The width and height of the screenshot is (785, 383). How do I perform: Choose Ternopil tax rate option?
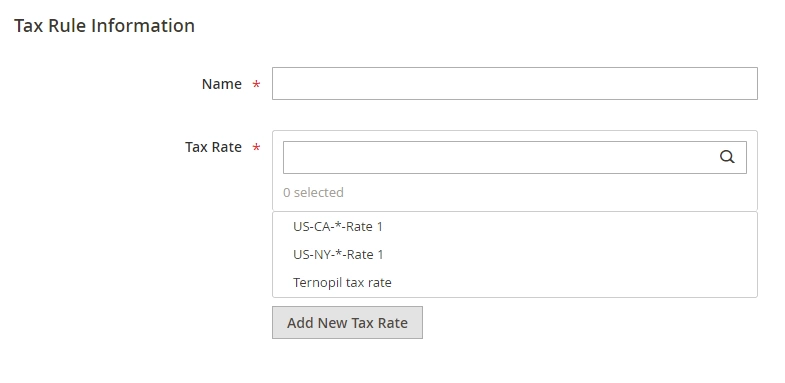[x=515, y=283]
